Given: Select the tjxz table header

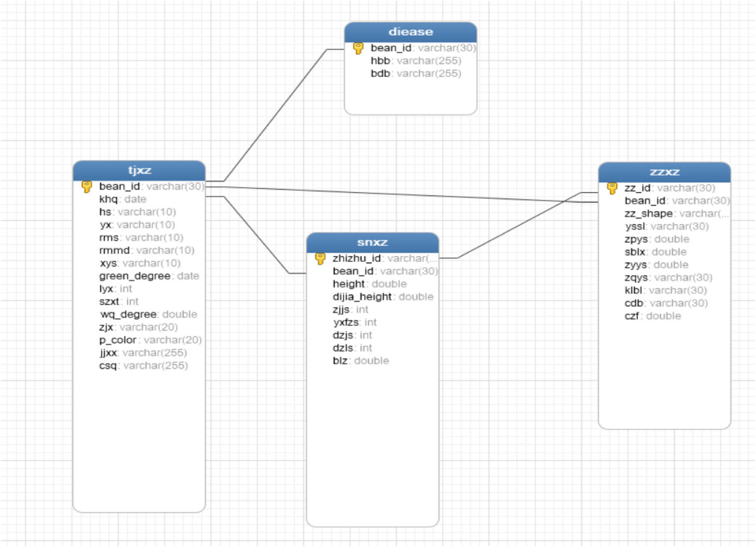Looking at the screenshot, I should pos(139,170).
